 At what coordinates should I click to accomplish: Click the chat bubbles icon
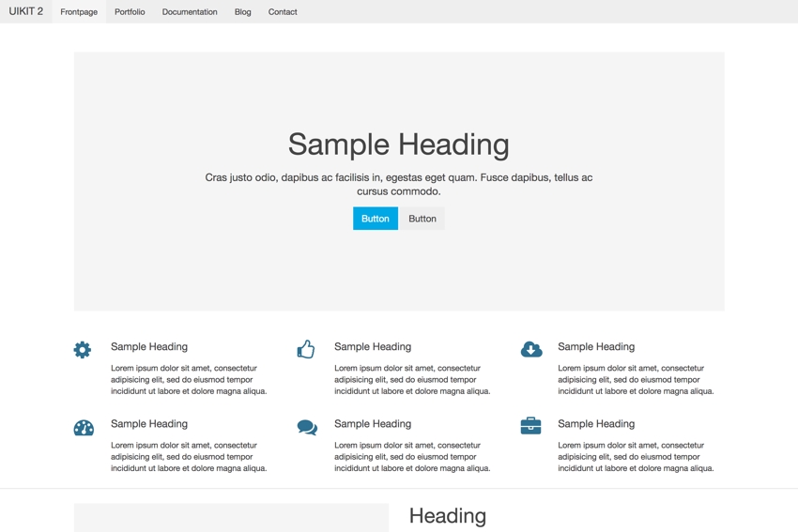tap(307, 428)
